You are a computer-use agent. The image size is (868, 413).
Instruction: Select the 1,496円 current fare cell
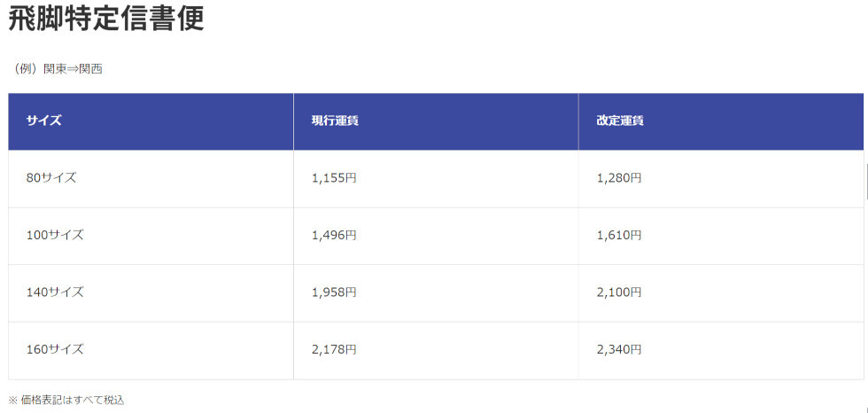(x=334, y=235)
